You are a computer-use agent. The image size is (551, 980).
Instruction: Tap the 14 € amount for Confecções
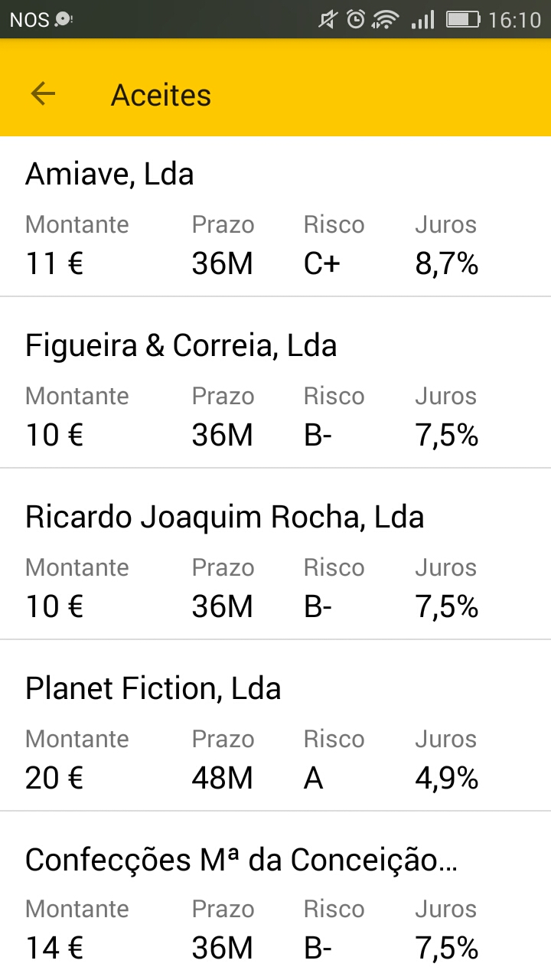(x=54, y=949)
